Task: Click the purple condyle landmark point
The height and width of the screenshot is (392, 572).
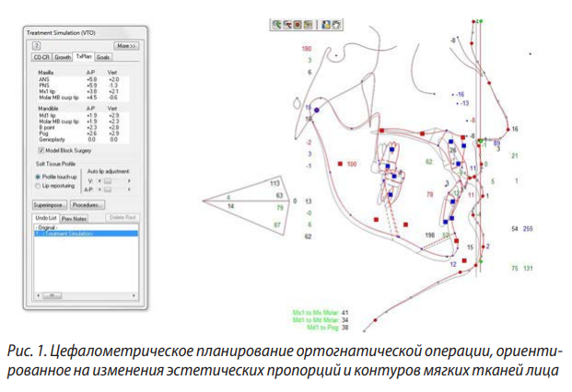Action: point(317,110)
